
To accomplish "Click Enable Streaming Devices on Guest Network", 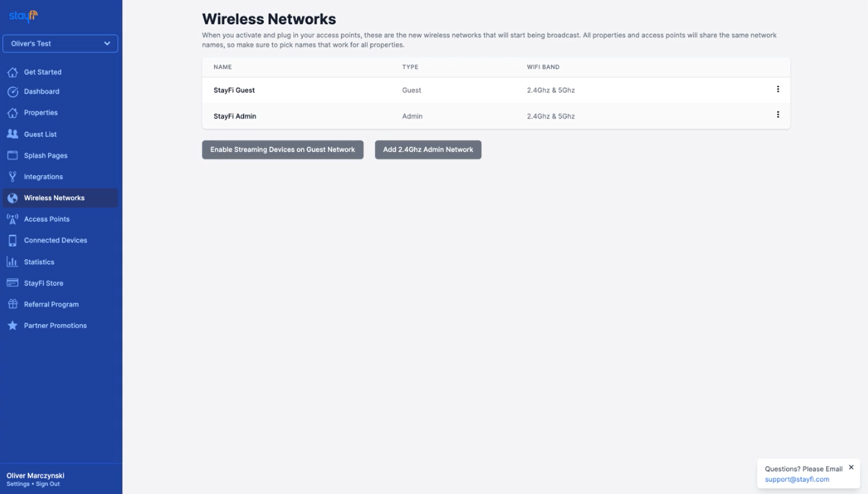I will click(282, 149).
